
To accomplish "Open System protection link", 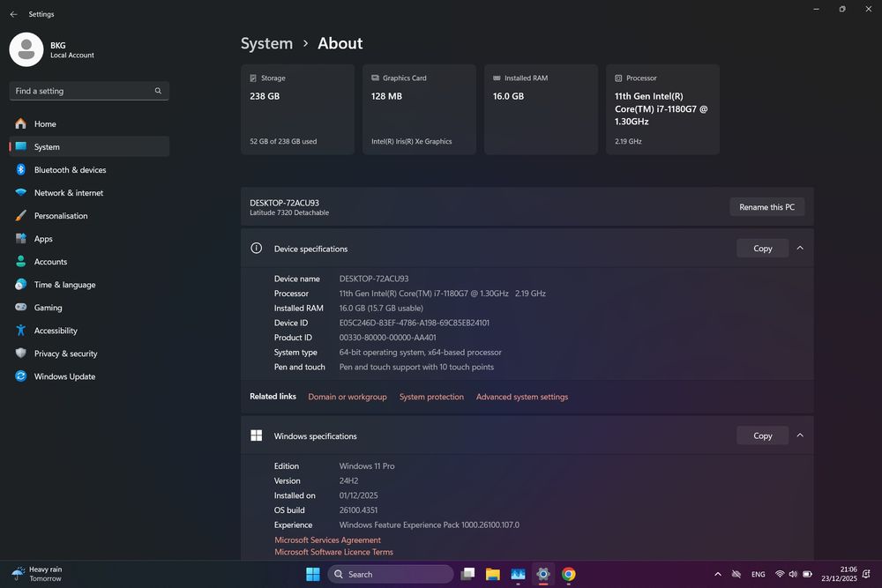I will coord(431,397).
